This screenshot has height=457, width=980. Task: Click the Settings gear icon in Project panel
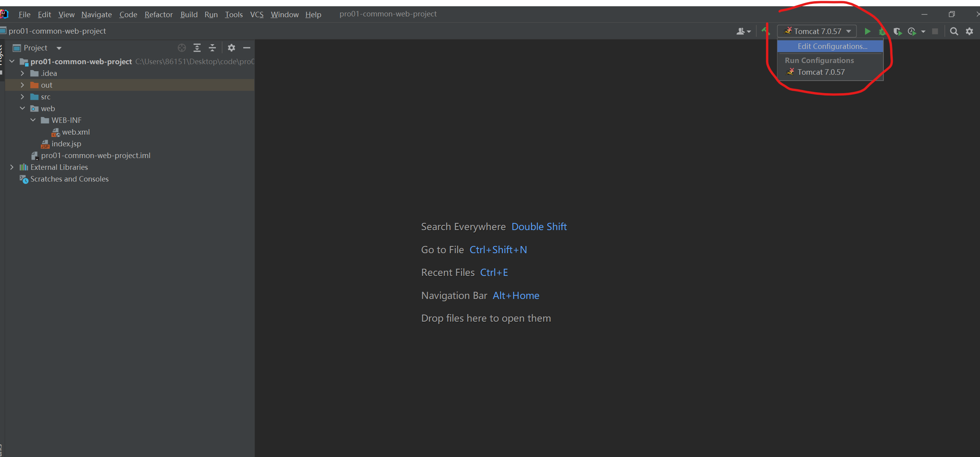click(231, 48)
